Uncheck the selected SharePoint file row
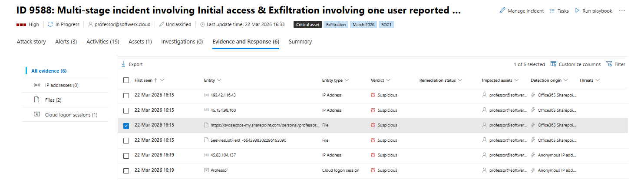 (126, 126)
